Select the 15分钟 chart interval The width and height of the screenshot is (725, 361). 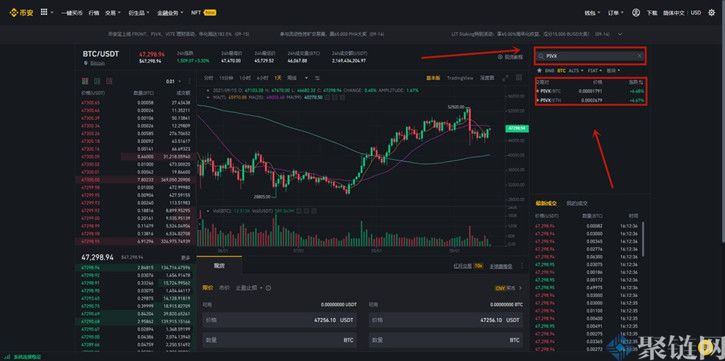[x=225, y=78]
